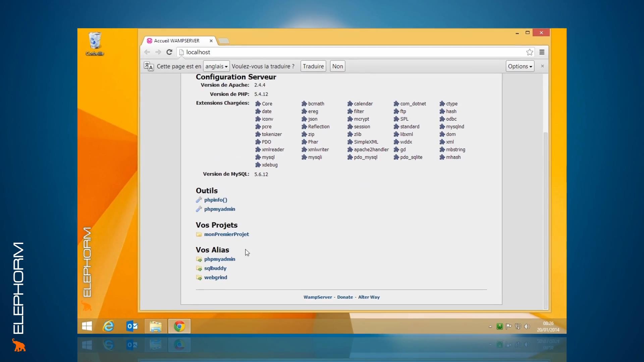Screen dimensions: 644x362
Task: Click the Donate link in the footer
Action: click(x=344, y=297)
